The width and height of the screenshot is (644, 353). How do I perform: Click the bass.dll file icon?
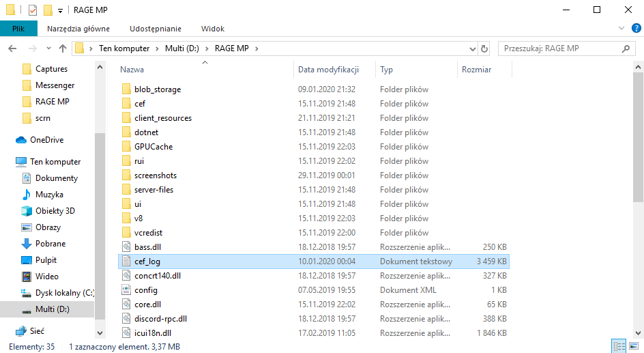[126, 247]
